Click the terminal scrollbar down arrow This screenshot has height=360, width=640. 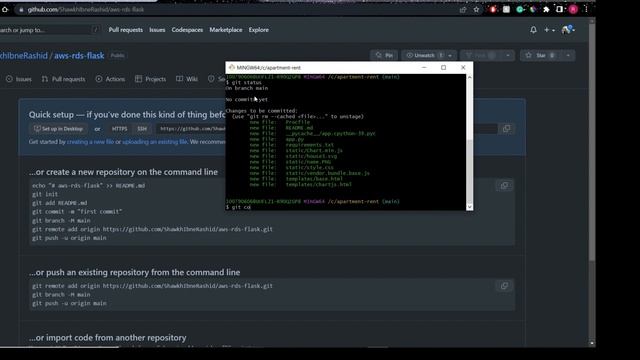469,207
